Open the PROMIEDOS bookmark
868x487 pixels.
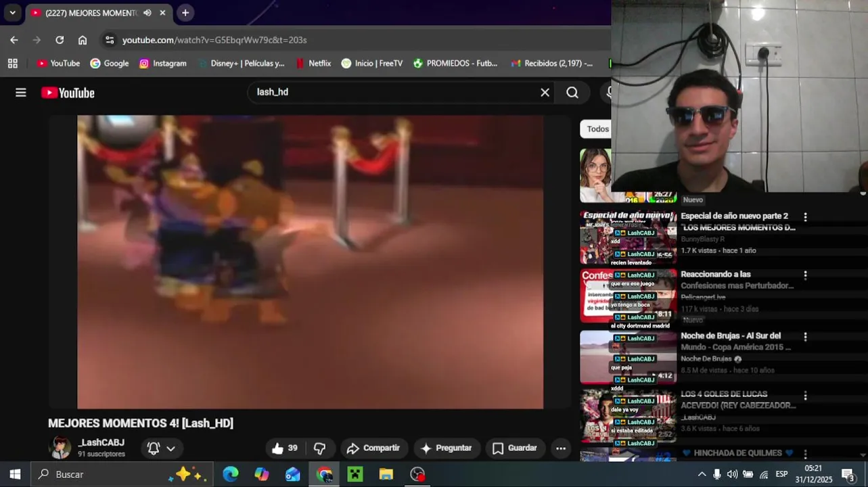pos(455,63)
